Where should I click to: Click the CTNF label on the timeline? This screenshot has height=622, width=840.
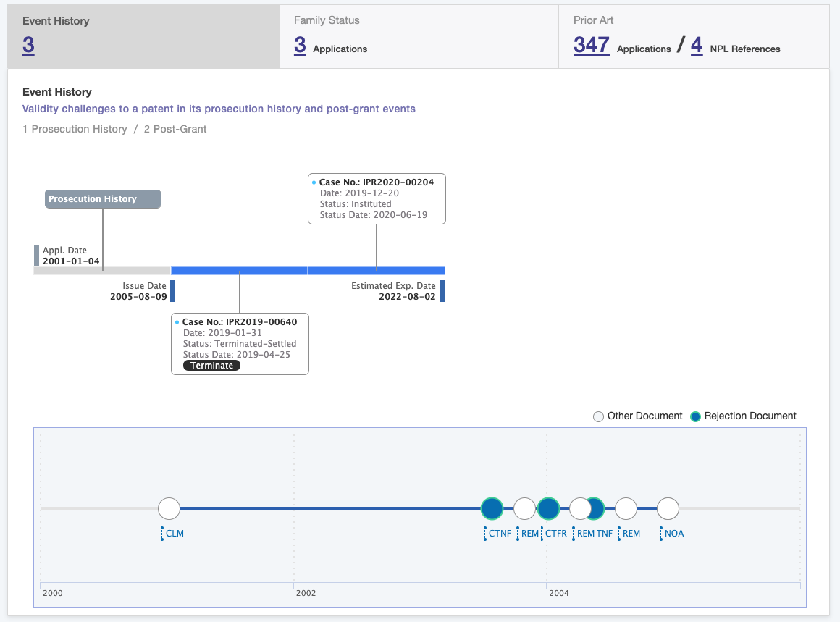pos(500,534)
